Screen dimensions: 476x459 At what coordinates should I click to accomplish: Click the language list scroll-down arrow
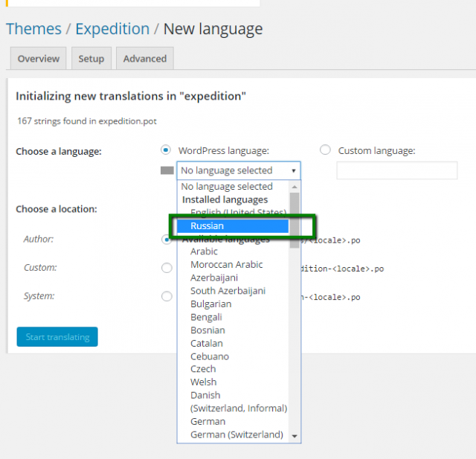click(x=295, y=436)
